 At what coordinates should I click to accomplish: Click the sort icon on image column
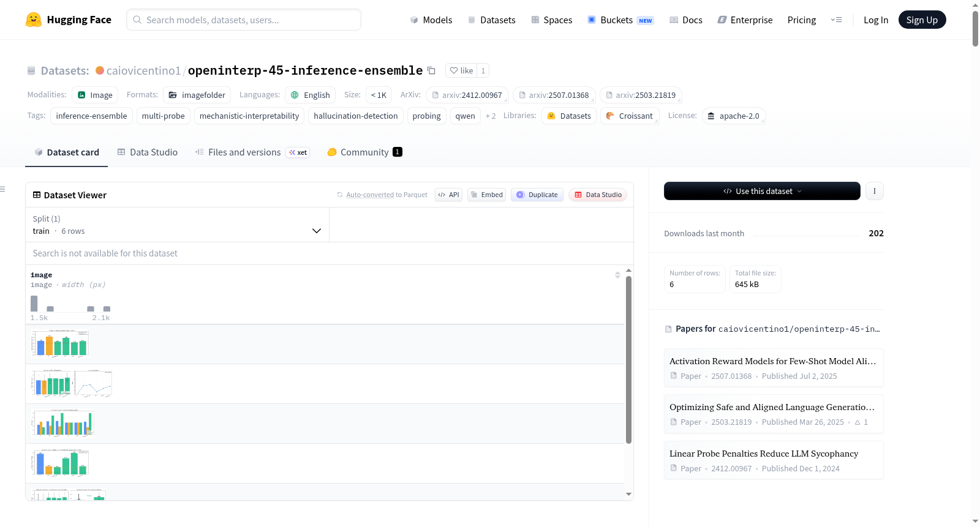617,275
